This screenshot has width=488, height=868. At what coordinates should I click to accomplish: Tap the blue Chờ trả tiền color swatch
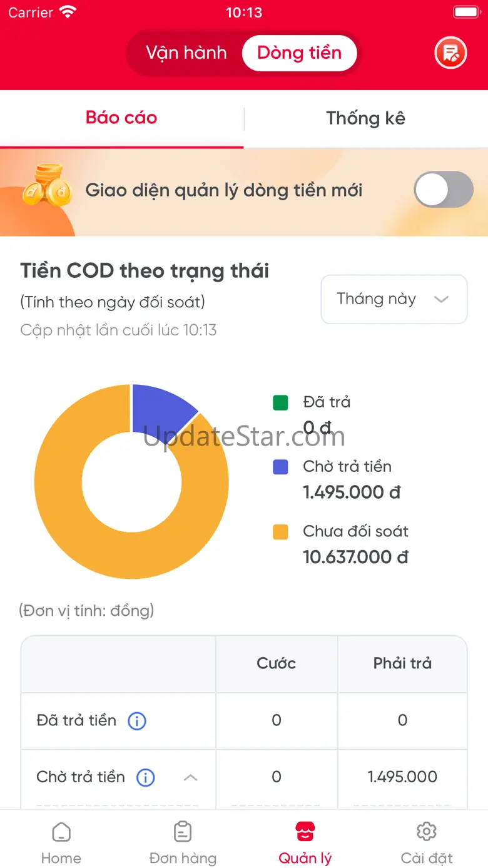click(x=280, y=467)
